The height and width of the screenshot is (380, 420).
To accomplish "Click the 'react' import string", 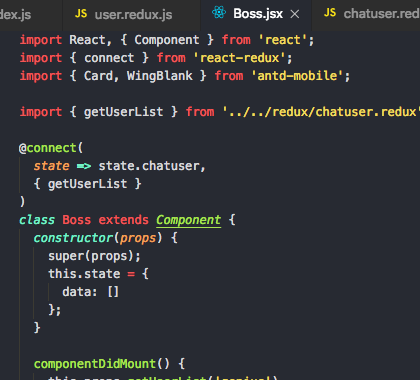I will tap(283, 40).
